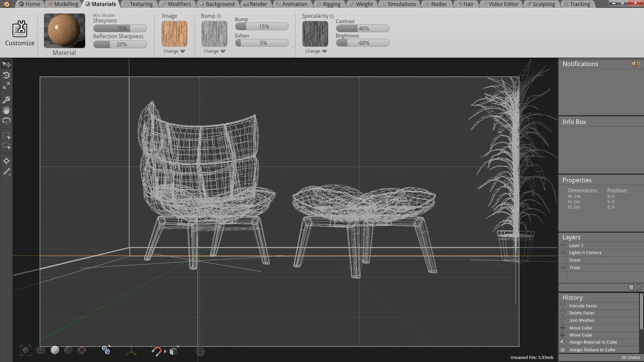Screen dimensions: 644x362
Task: Toggle visibility of Layer 1
Action: click(x=563, y=246)
